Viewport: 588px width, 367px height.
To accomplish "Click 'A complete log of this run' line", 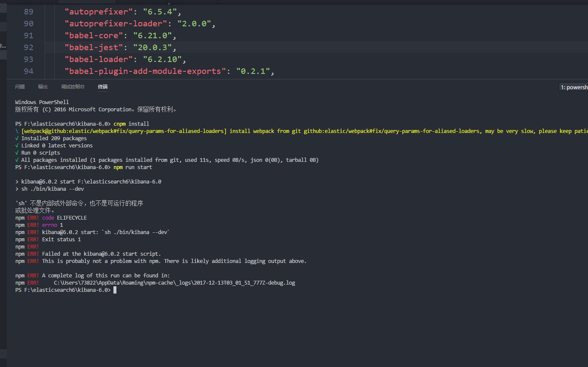I will [x=93, y=276].
